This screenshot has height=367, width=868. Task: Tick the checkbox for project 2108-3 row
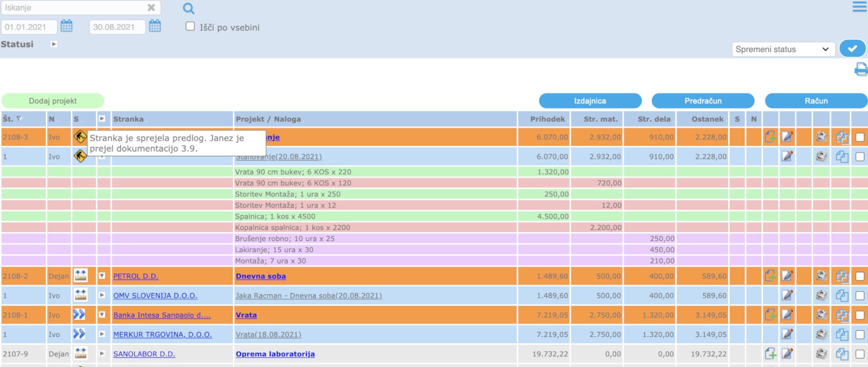tap(860, 137)
